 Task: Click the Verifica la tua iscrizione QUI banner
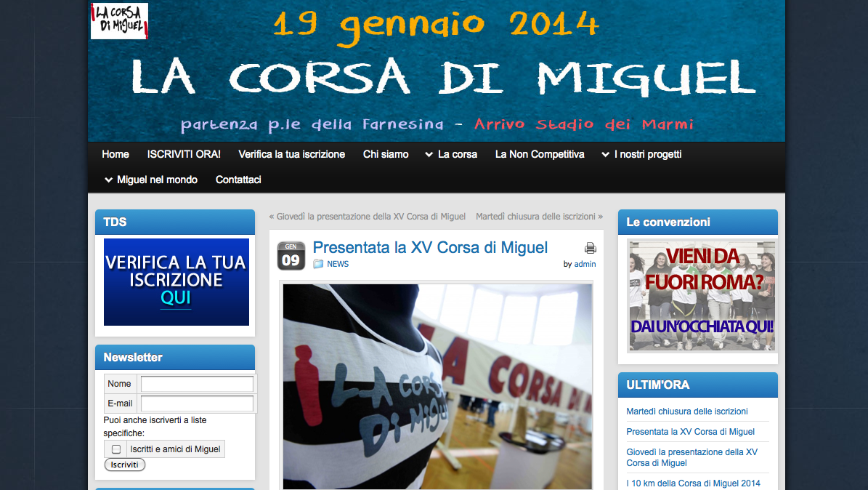pyautogui.click(x=176, y=282)
